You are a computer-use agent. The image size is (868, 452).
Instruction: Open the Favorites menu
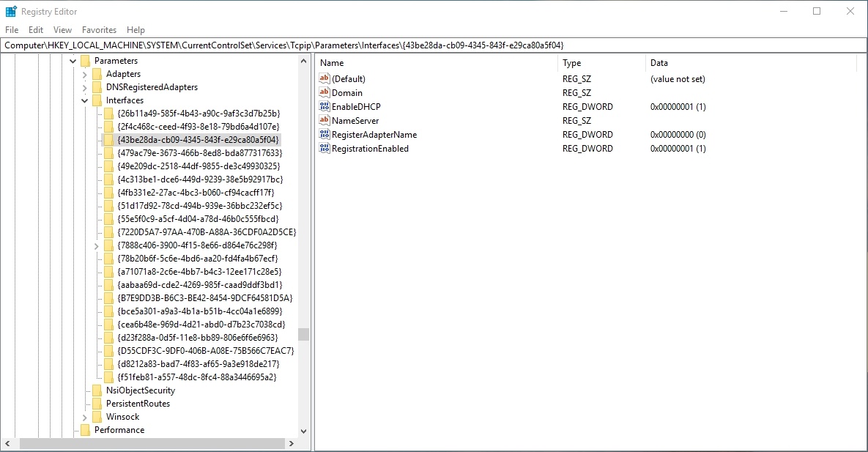(99, 30)
